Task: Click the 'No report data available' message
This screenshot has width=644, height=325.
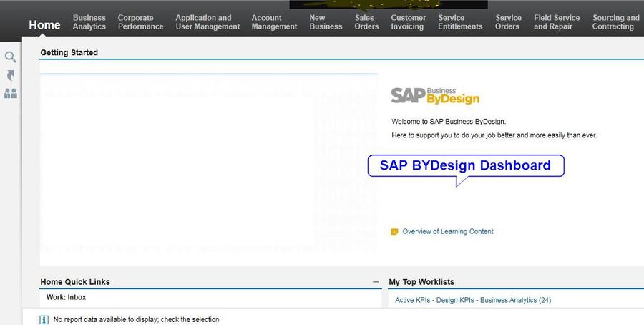Action: (x=136, y=319)
